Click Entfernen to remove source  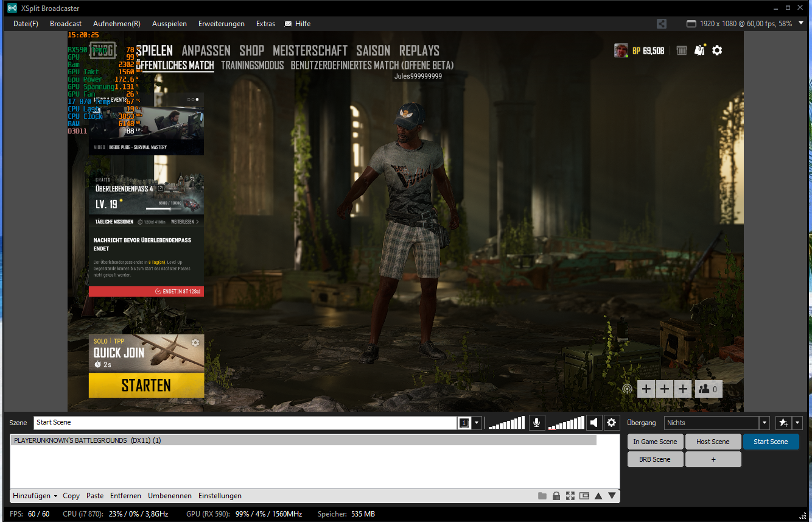coord(126,496)
